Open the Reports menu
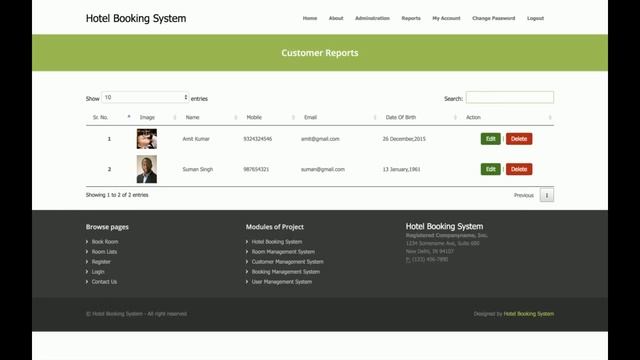This screenshot has height=360, width=640. pyautogui.click(x=411, y=18)
